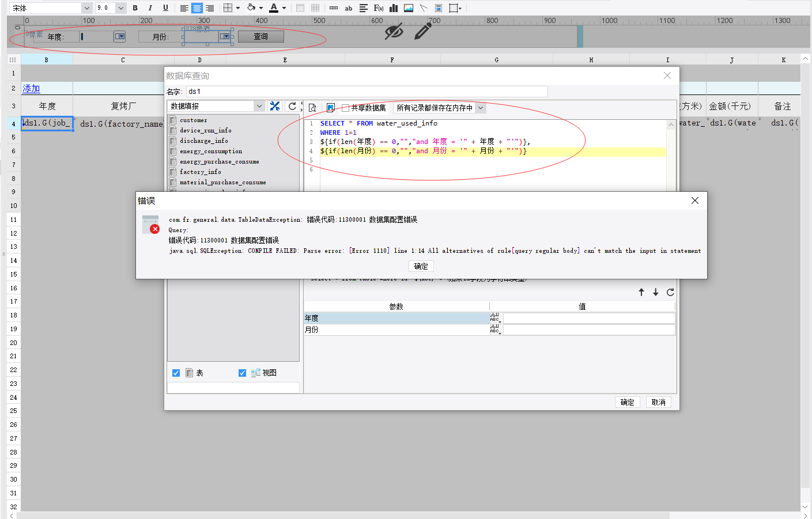Toggle bold formatting in the toolbar
The height and width of the screenshot is (519, 812).
tap(135, 8)
